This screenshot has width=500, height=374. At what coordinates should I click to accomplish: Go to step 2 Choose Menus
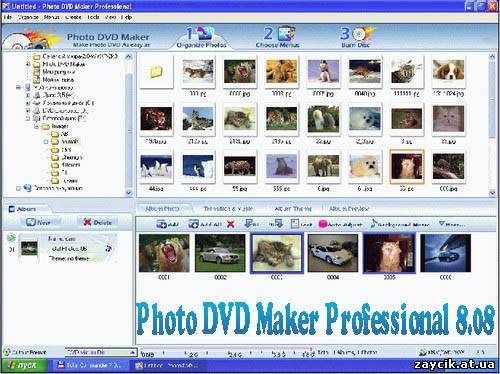click(278, 38)
